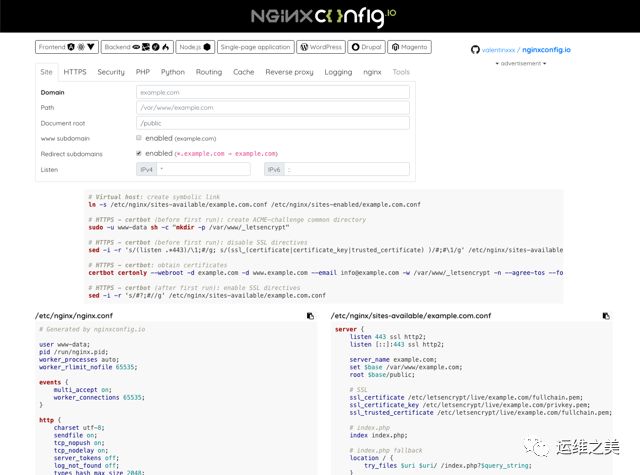Screen dimensions: 640x475
Task: Disable the Redirect subdomains checkbox
Action: [x=139, y=153]
